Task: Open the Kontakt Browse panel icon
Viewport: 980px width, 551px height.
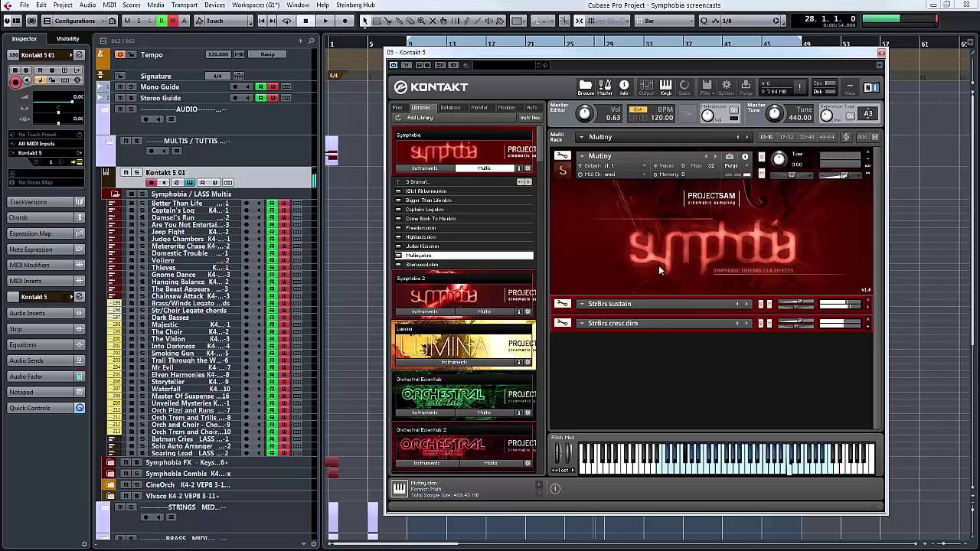Action: point(586,87)
